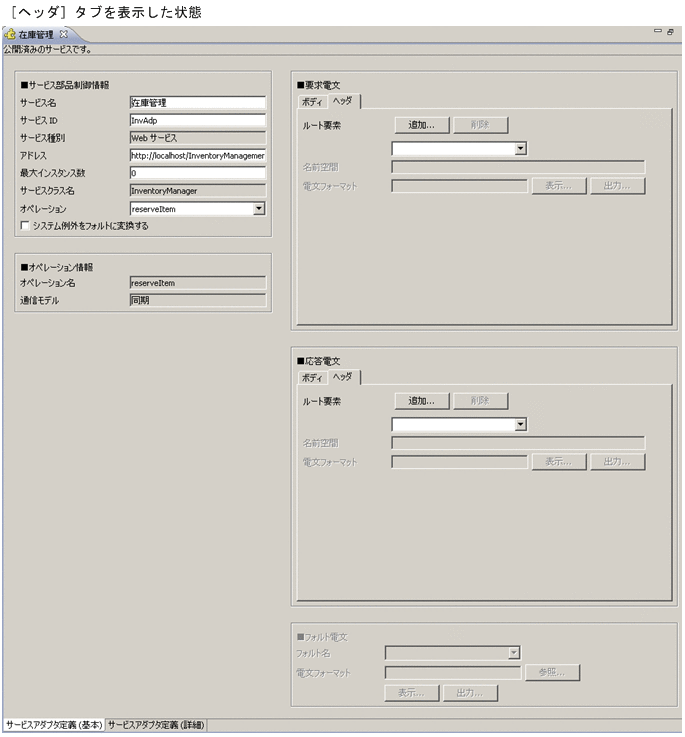
Task: Click the 最大インスタンス数 input field
Action: (x=197, y=173)
